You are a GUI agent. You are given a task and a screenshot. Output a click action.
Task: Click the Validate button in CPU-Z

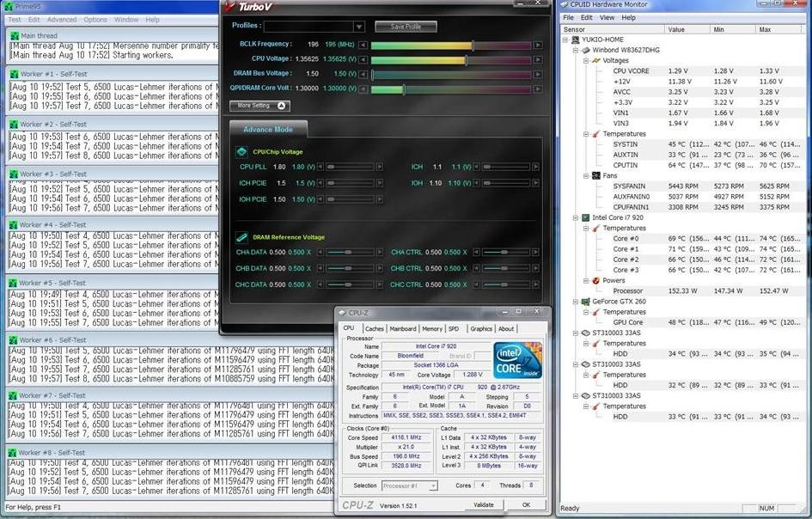[483, 504]
